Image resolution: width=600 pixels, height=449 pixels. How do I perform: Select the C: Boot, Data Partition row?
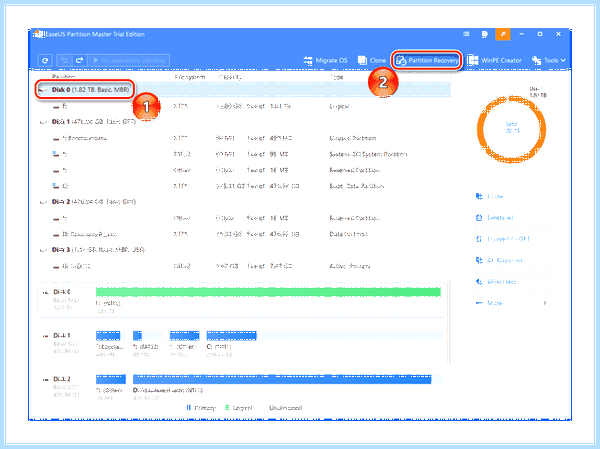click(x=243, y=186)
